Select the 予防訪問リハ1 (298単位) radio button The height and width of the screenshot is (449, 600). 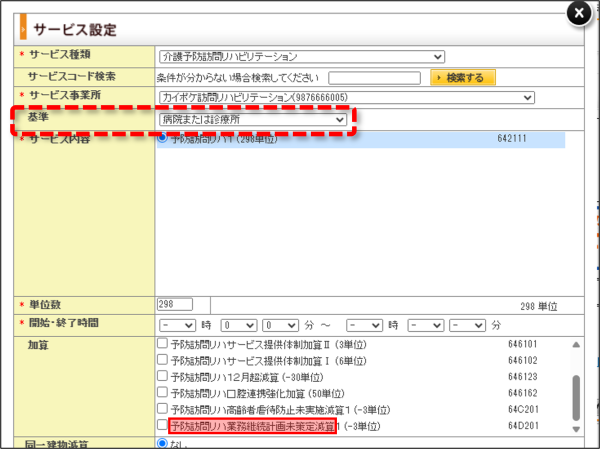(162, 137)
